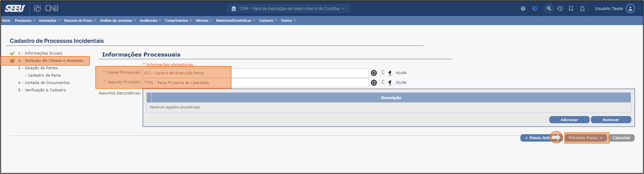Click the eraser icon on Classe Processual row
Image resolution: width=644 pixels, height=174 pixels.
click(x=390, y=73)
